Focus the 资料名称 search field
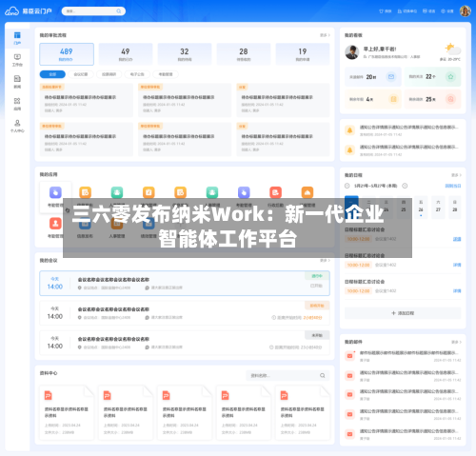Screen dimensions: 476x456 tap(288, 375)
